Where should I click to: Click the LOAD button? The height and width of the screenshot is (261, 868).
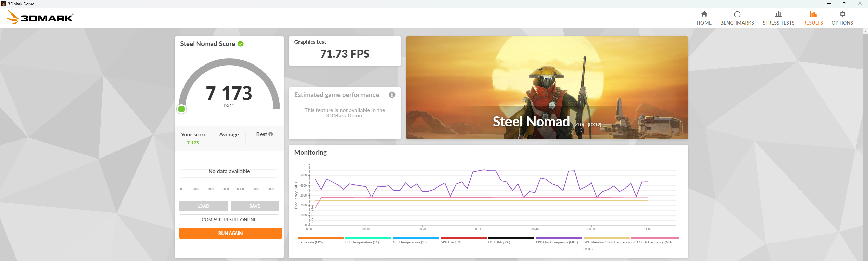[x=203, y=206]
